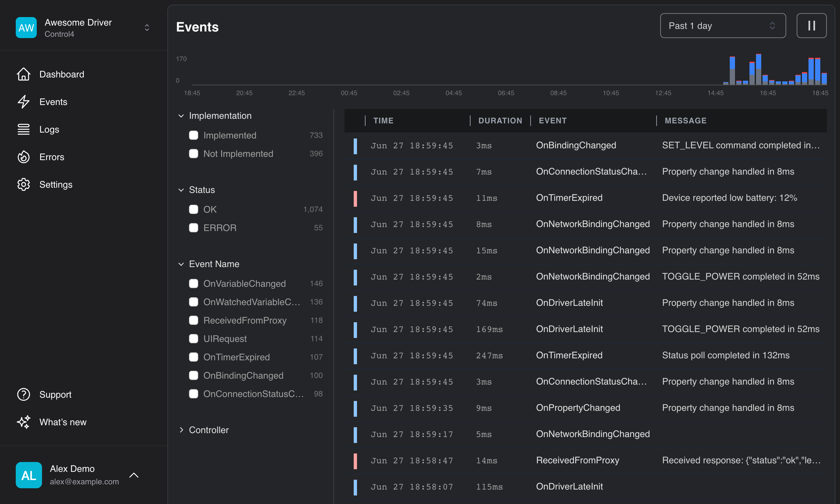
Task: Click the Support question mark icon
Action: pyautogui.click(x=23, y=394)
